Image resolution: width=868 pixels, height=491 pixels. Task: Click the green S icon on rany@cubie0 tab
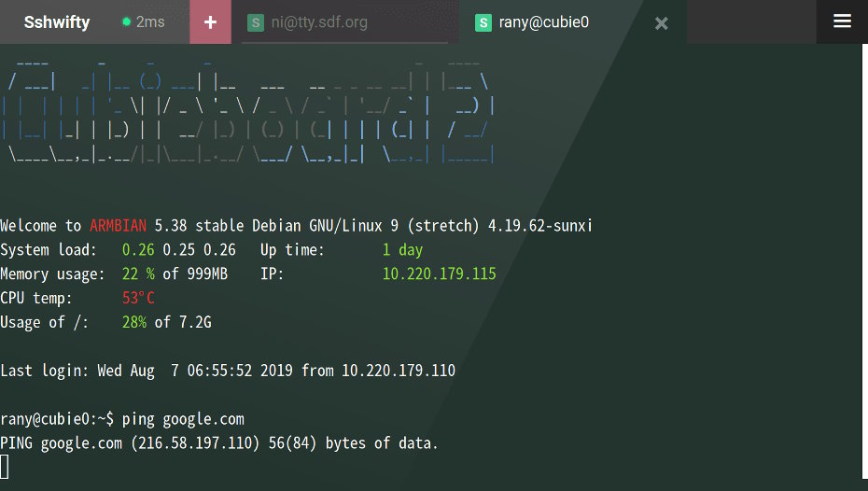point(483,23)
